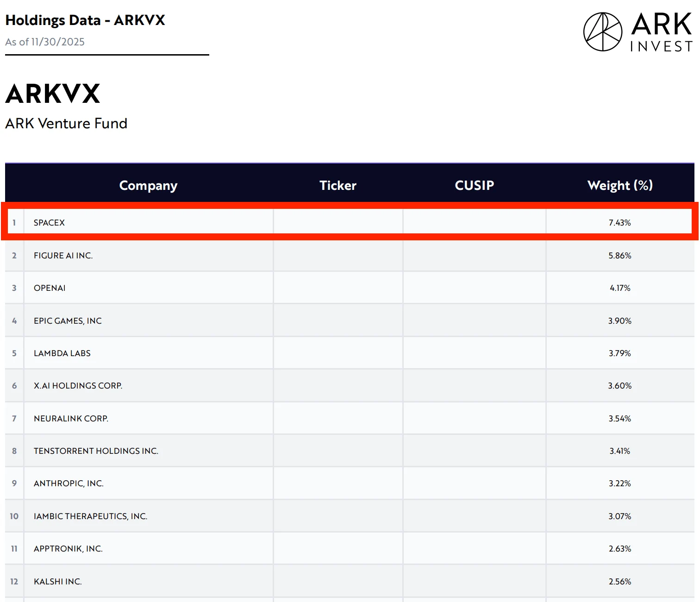Click the ARKVX page title
This screenshot has width=700, height=602.
click(x=53, y=94)
